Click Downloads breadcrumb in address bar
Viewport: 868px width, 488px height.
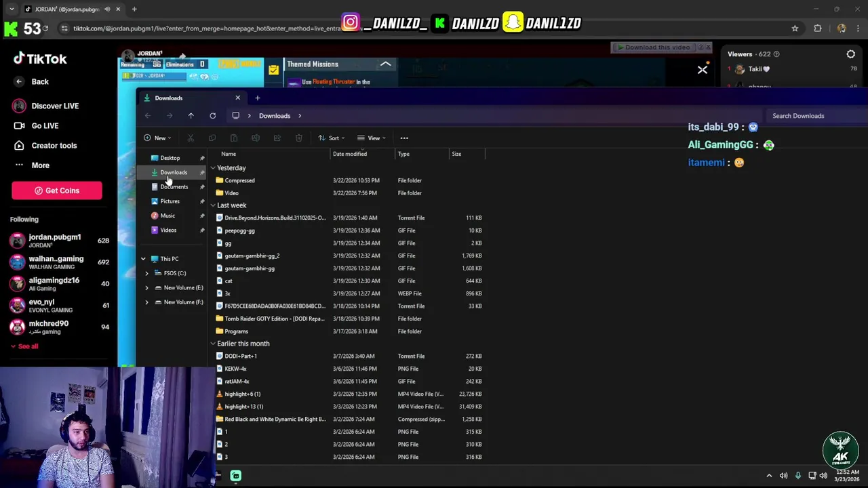274,116
